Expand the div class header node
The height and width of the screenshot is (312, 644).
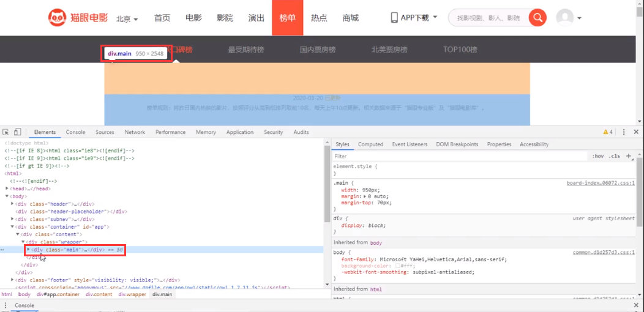(x=12, y=204)
